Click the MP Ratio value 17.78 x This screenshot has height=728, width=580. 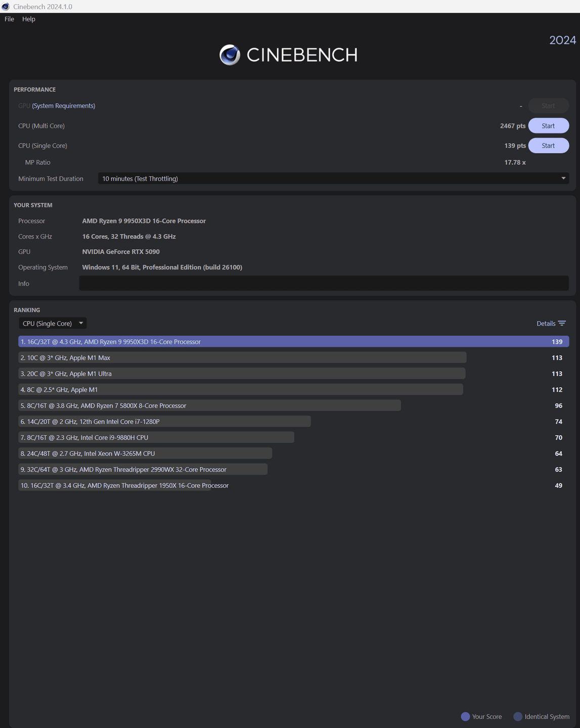coord(515,162)
